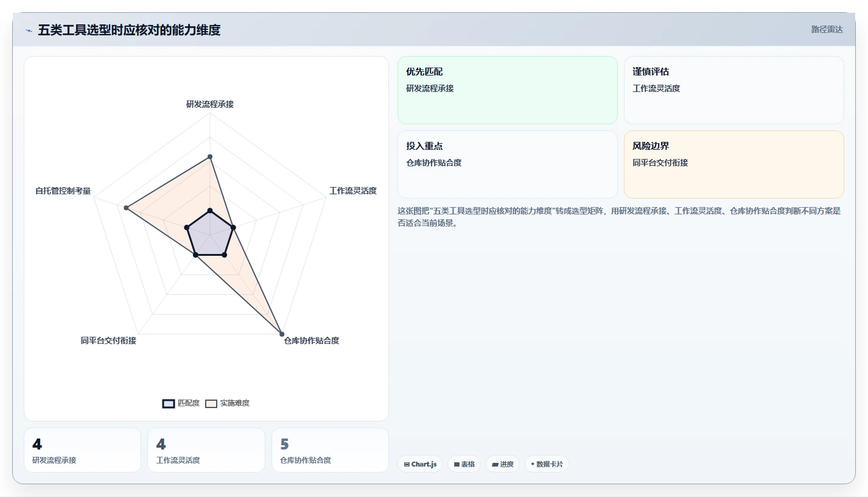Click the 实施难度 data point on 研发流程承接 axis

point(210,157)
